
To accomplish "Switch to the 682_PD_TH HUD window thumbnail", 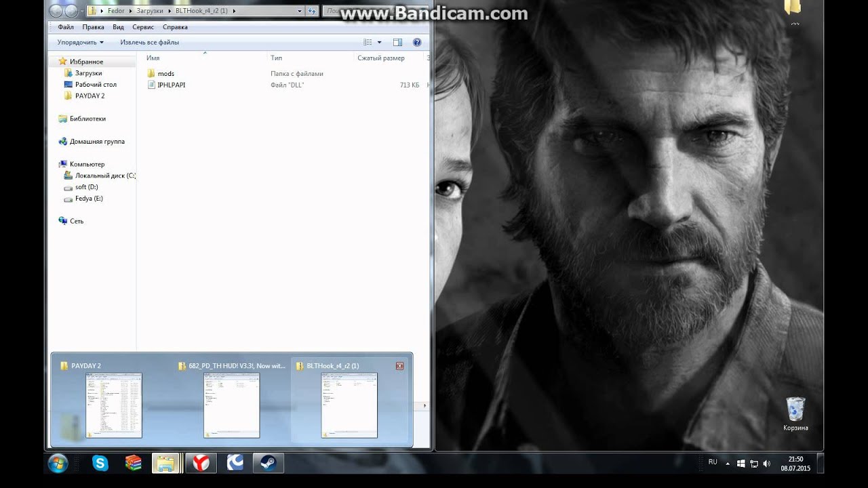I will pos(232,405).
